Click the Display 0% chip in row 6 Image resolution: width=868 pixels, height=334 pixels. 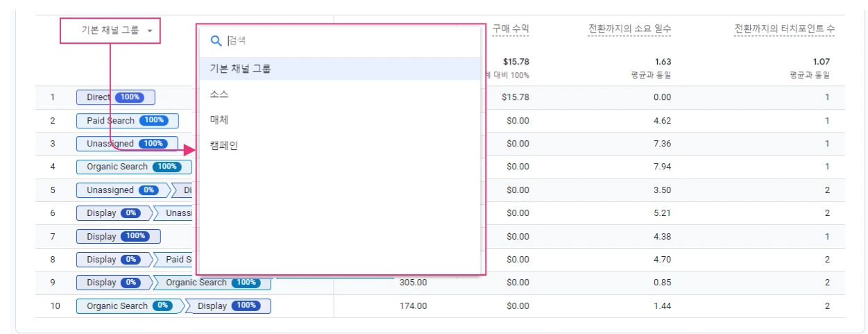pyautogui.click(x=113, y=213)
